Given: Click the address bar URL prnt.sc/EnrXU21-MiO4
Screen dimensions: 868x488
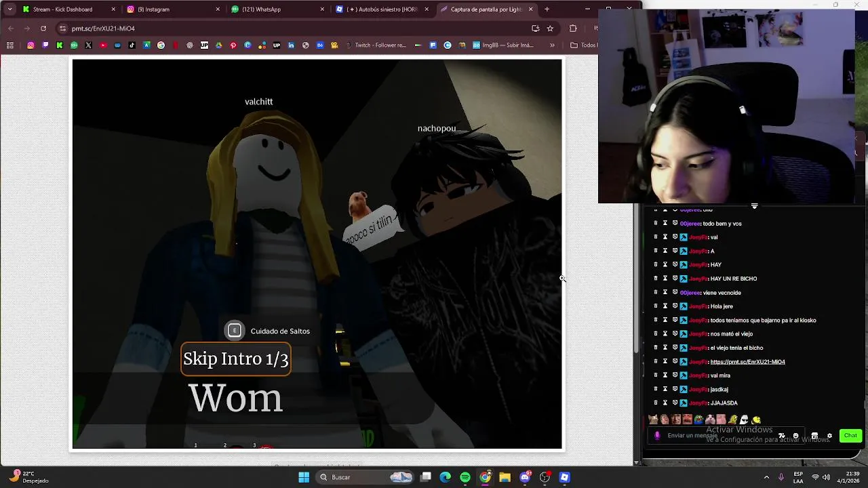Looking at the screenshot, I should [x=103, y=28].
